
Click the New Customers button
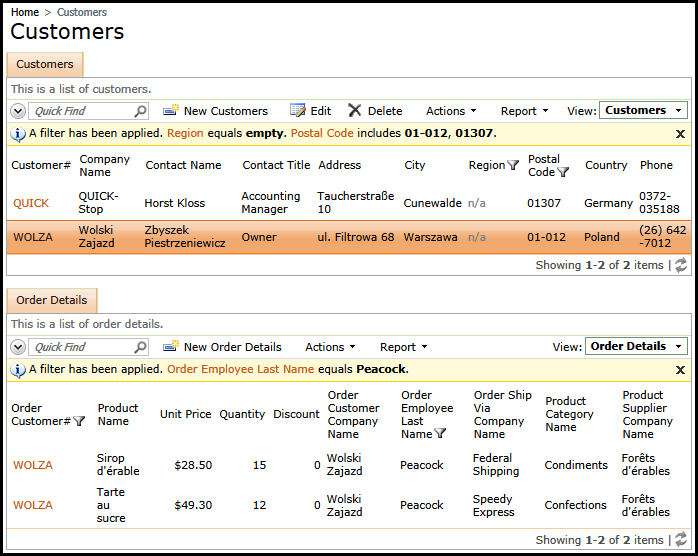coord(215,111)
